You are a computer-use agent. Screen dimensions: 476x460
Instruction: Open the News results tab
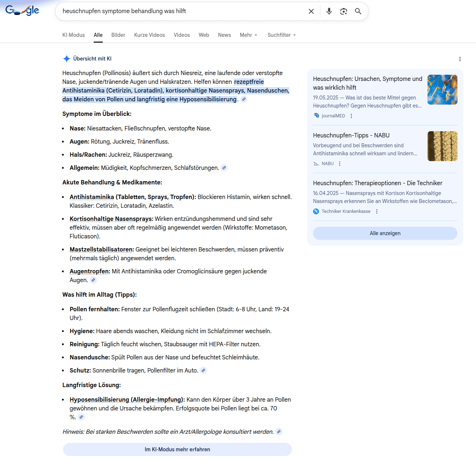point(225,35)
